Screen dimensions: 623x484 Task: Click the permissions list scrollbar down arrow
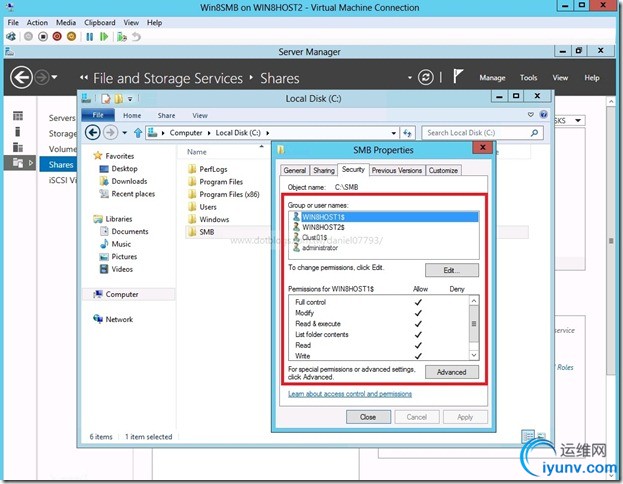click(474, 355)
